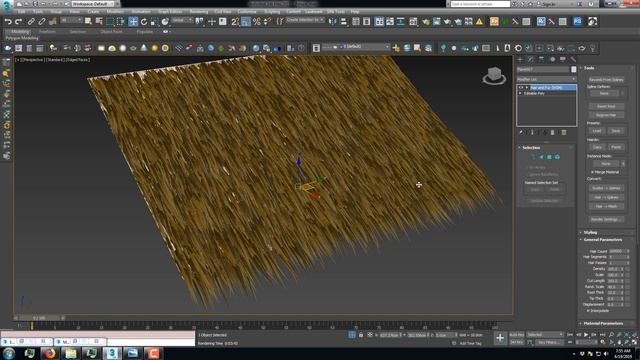Click the Regrow Hair button
Viewport: 640px width, 360px height.
coord(606,115)
